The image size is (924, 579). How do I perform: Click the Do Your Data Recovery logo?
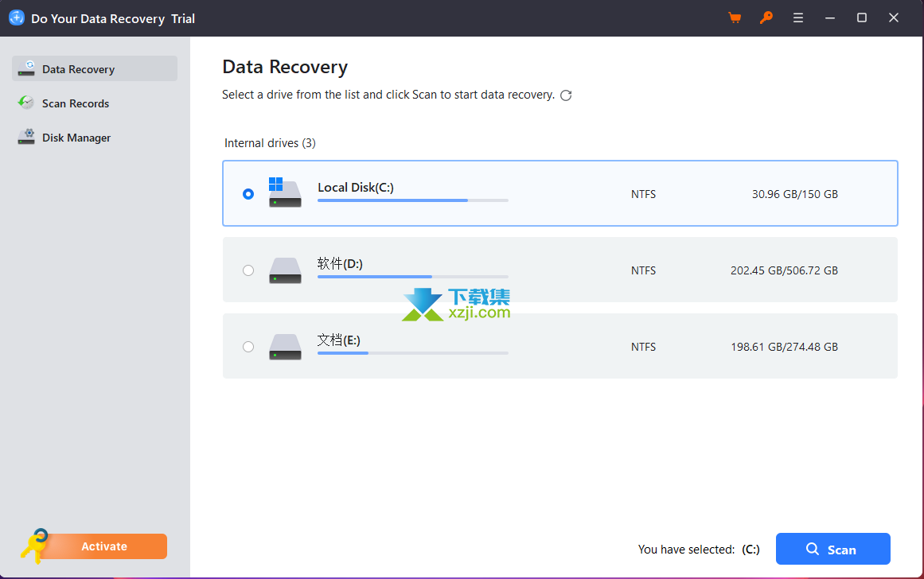(17, 17)
